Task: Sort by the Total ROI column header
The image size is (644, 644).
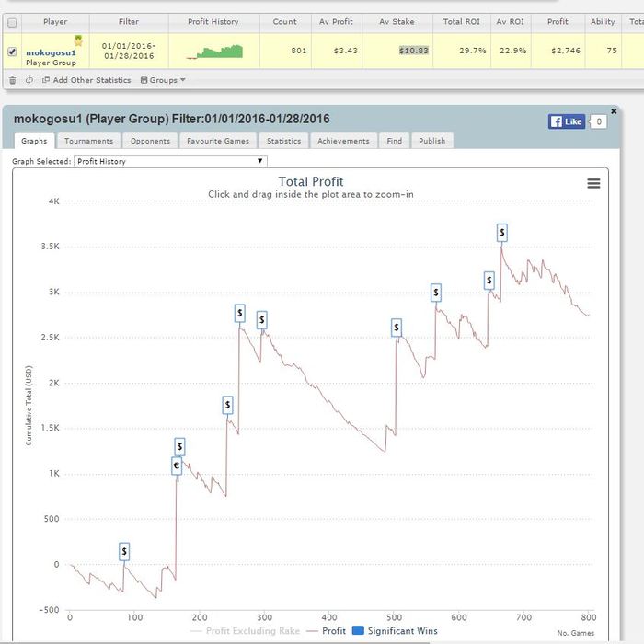Action: pos(462,22)
